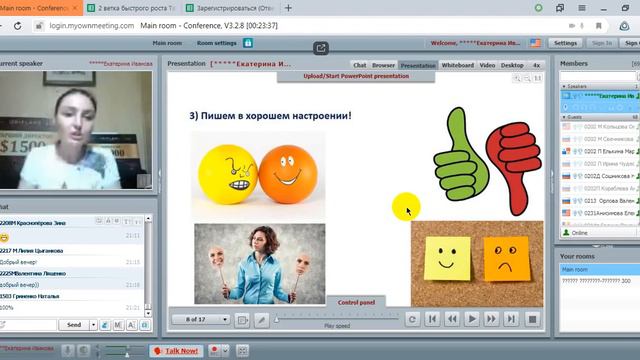The image size is (640, 360).
Task: Click the Members search field
Action: tap(598, 76)
